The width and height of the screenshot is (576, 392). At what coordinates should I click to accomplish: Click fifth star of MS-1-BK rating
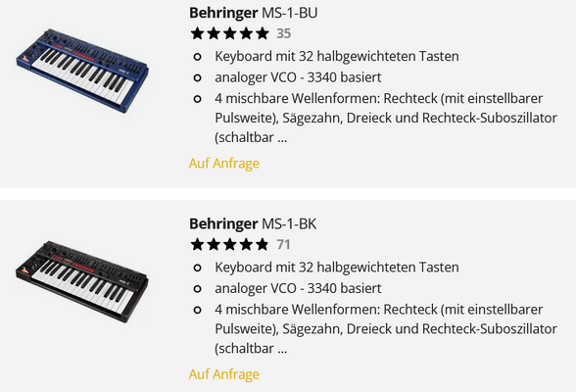pos(263,244)
